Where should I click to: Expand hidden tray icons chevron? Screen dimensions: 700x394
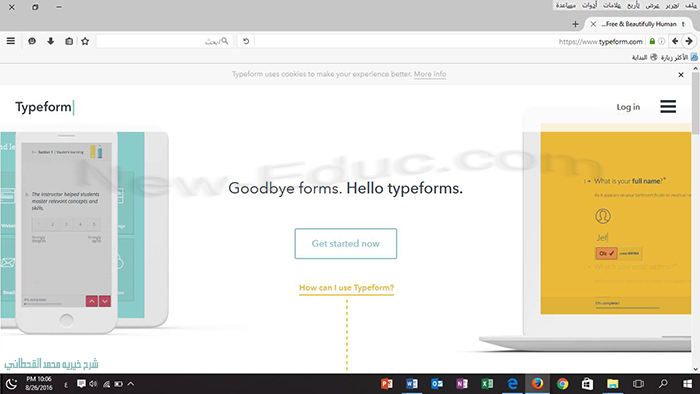pos(131,384)
